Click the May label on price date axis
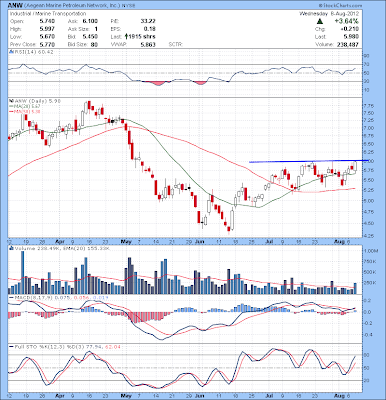This screenshot has width=386, height=400. (126, 241)
